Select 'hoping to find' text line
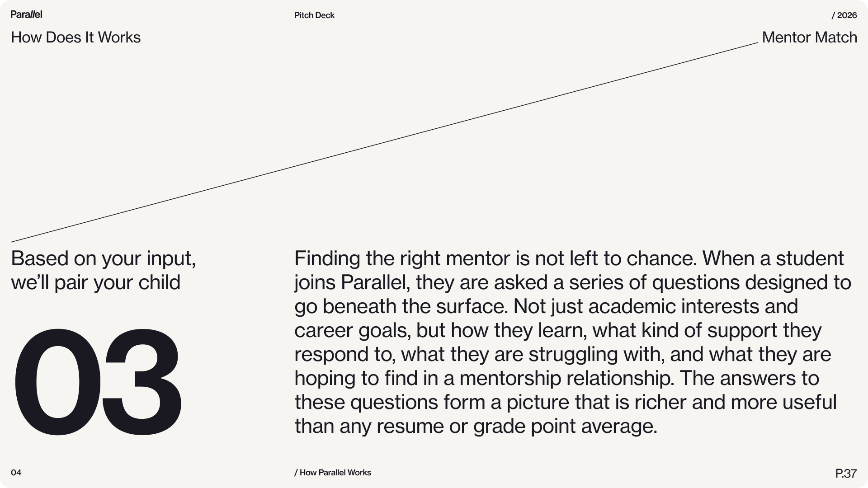 tap(557, 379)
